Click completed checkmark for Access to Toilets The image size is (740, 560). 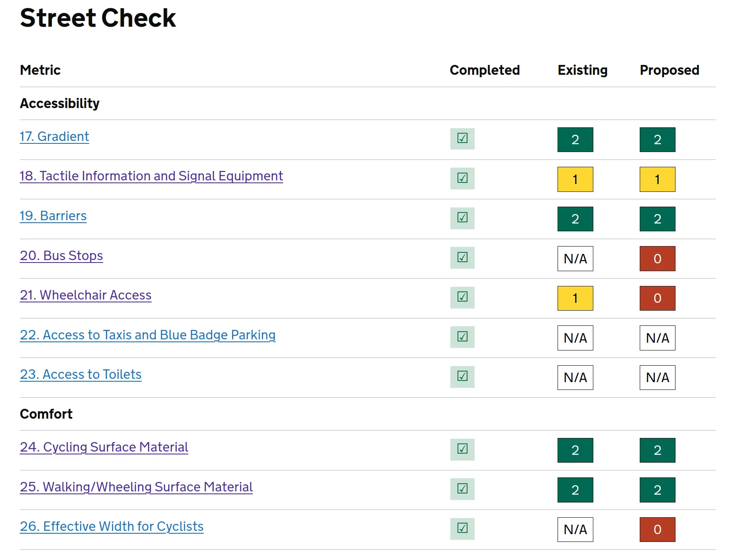[462, 376]
